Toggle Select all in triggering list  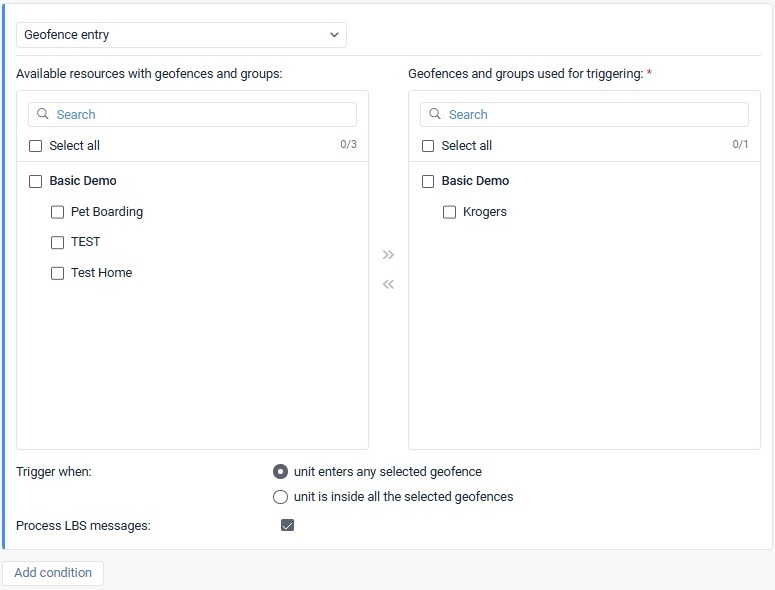coord(428,146)
